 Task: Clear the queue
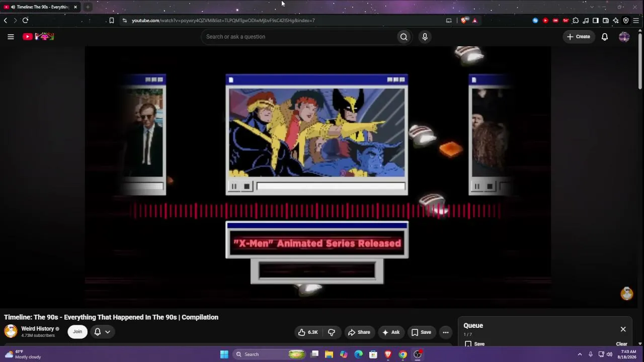621,344
